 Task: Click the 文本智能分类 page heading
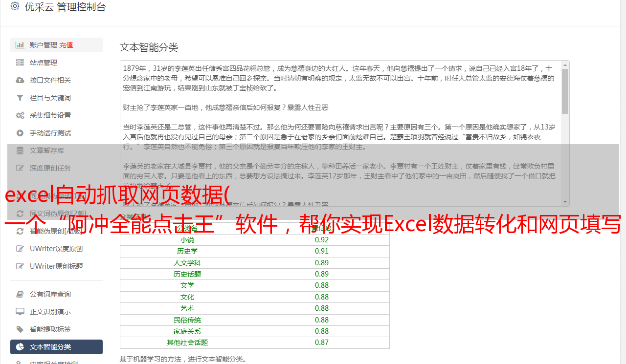149,47
